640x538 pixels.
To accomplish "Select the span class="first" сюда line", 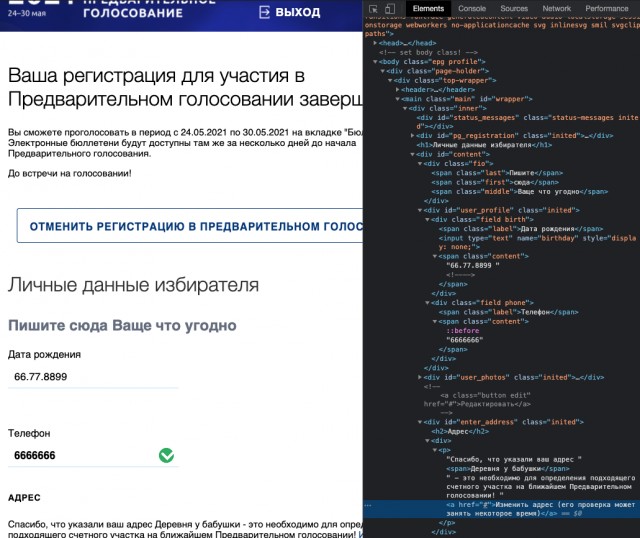I will coord(495,182).
